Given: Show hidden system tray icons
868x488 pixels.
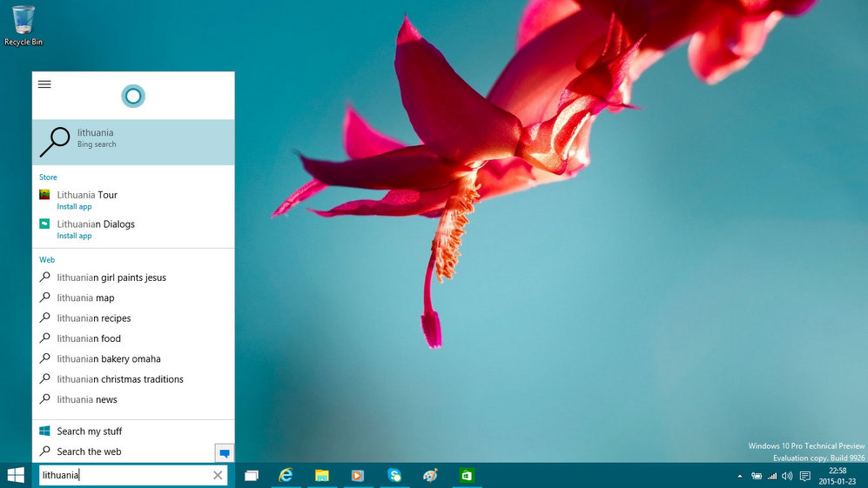Looking at the screenshot, I should pyautogui.click(x=740, y=476).
